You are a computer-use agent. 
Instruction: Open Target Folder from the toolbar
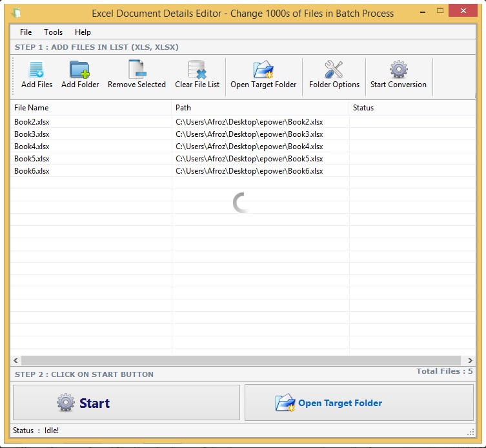click(x=263, y=70)
